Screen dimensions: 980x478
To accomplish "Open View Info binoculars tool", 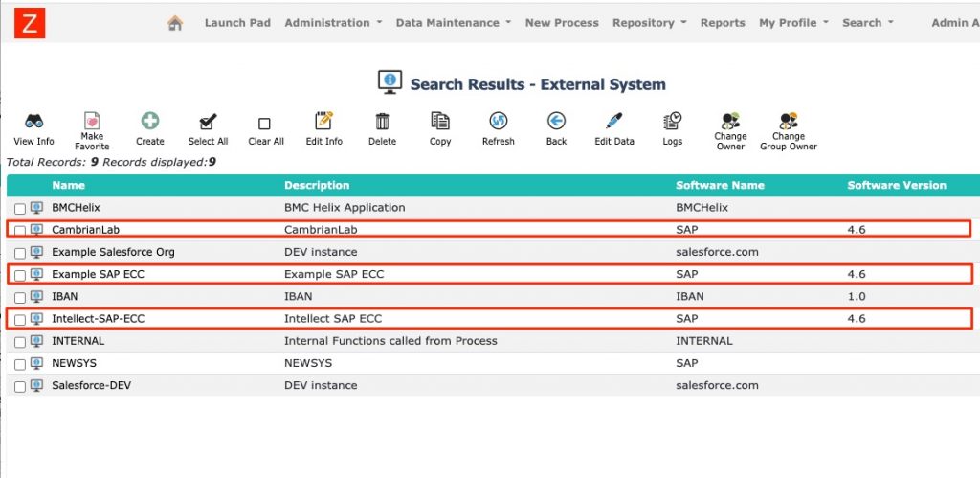I will tap(33, 121).
